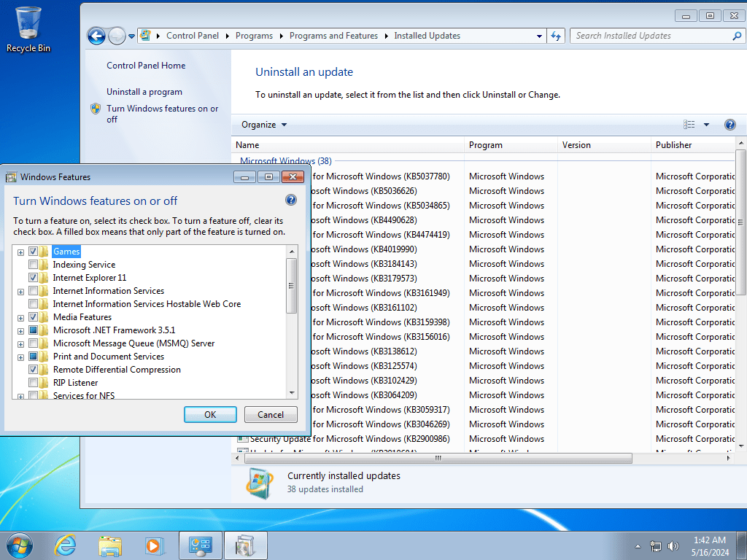
Task: Click Control Panel in the breadcrumb
Action: click(x=193, y=36)
